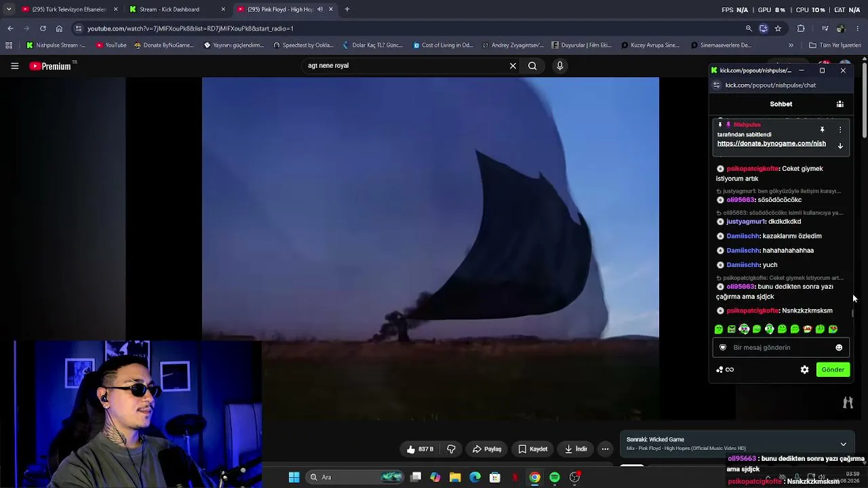Focus the YouTube search field
This screenshot has width=868, height=488.
(x=406, y=66)
